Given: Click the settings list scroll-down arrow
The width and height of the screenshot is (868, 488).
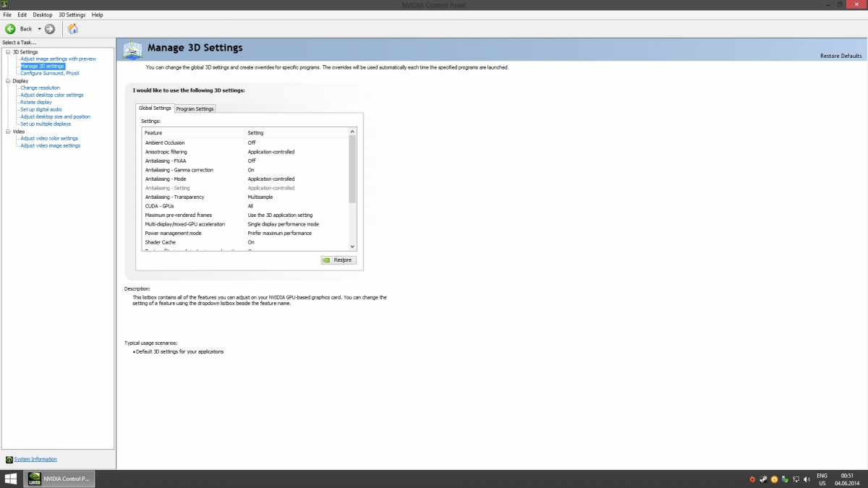Looking at the screenshot, I should [353, 247].
